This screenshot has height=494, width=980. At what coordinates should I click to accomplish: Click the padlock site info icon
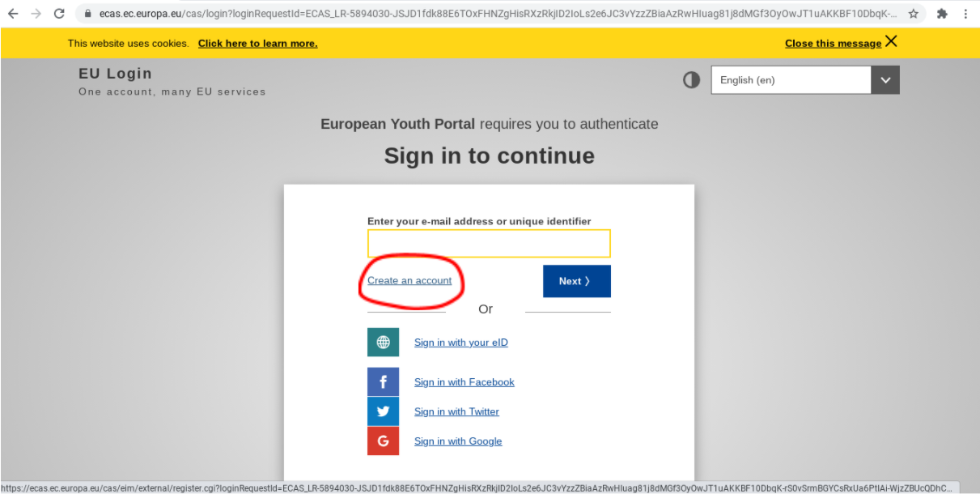click(x=89, y=14)
